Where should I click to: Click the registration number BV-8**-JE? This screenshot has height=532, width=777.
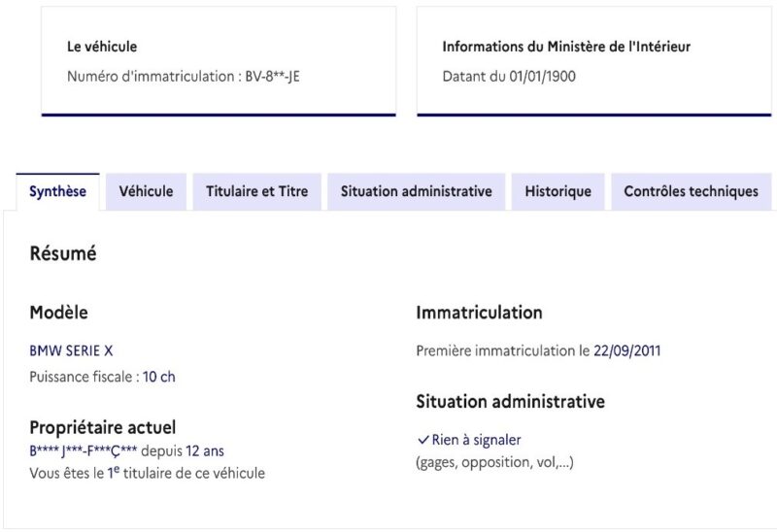271,76
